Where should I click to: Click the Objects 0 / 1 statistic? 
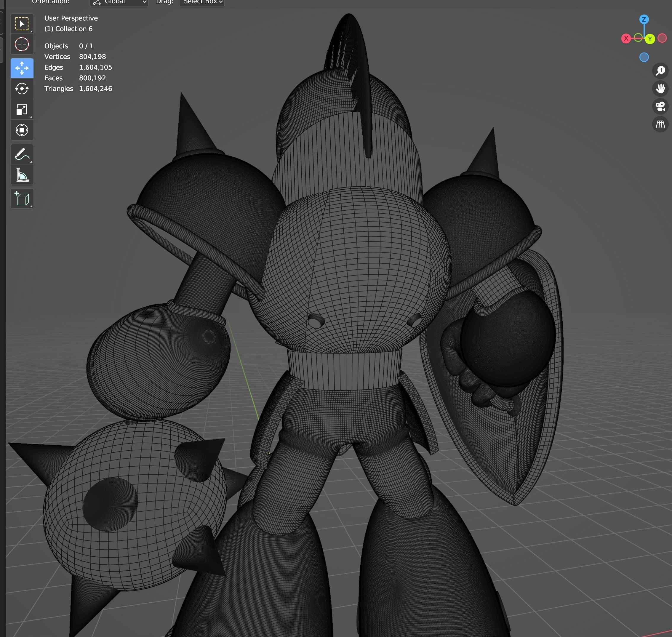click(69, 46)
